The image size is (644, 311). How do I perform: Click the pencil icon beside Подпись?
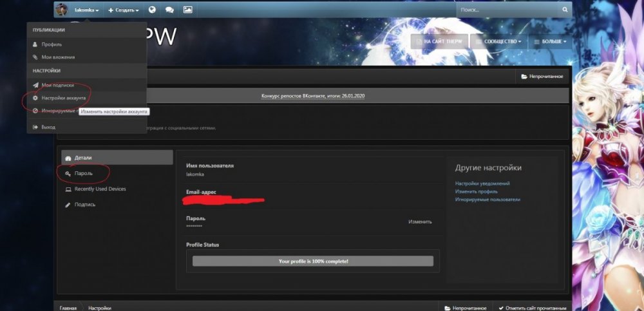point(68,205)
